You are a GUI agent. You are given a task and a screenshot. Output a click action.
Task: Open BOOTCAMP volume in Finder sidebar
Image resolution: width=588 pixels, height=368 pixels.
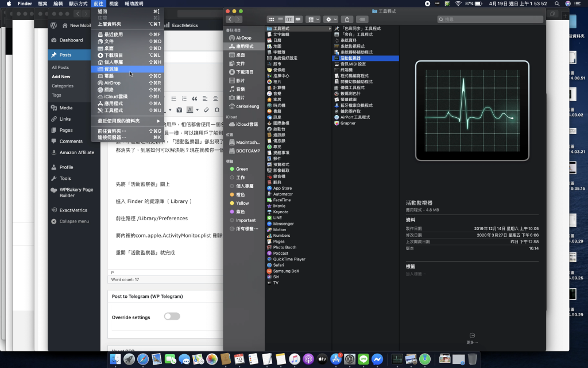243,151
